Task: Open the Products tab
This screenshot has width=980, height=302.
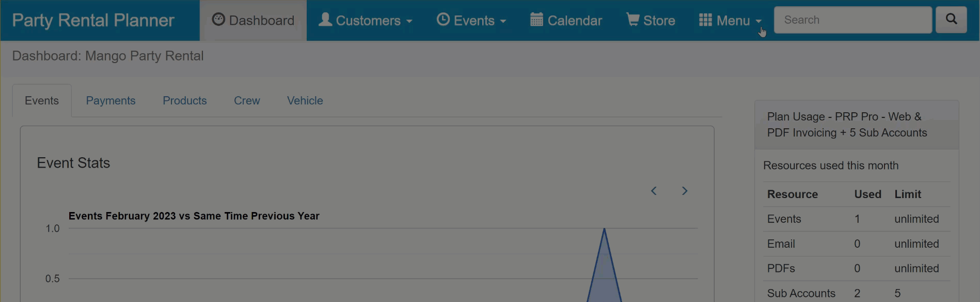Action: (184, 101)
